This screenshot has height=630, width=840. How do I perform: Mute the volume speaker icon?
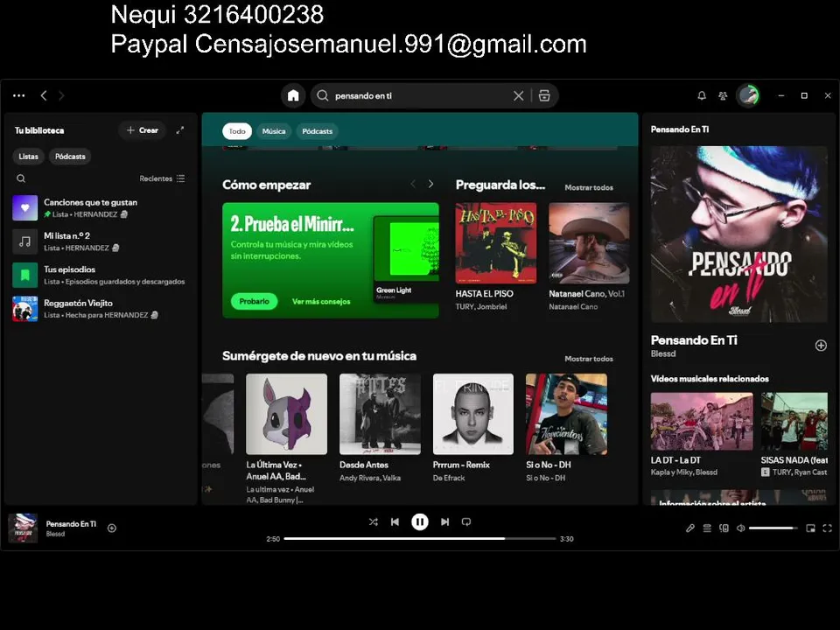(x=740, y=528)
